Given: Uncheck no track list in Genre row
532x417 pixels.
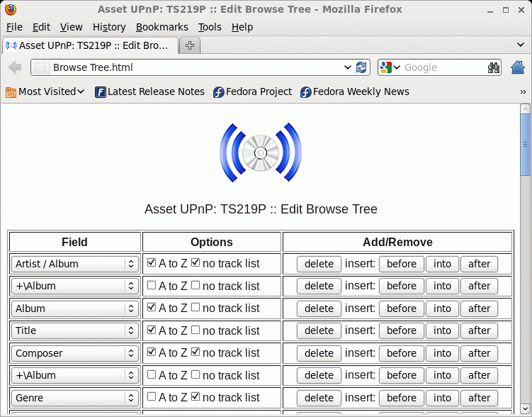Looking at the screenshot, I should (195, 396).
